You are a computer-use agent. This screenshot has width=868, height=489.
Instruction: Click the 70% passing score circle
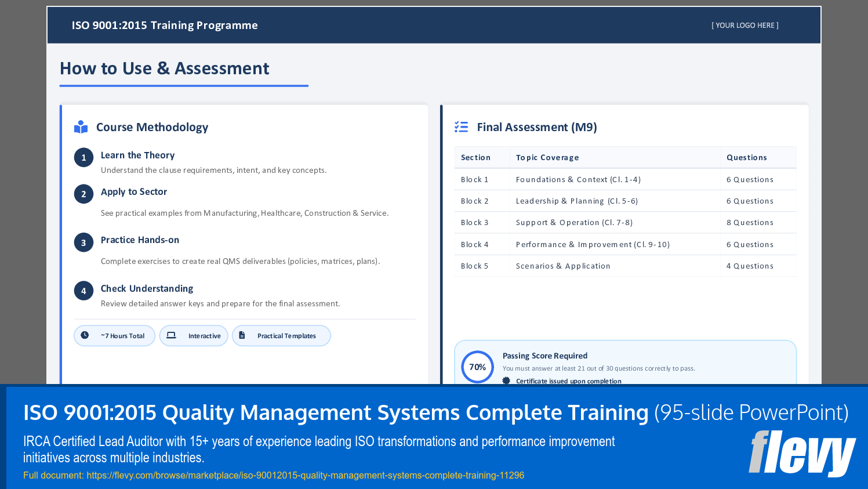click(x=477, y=367)
